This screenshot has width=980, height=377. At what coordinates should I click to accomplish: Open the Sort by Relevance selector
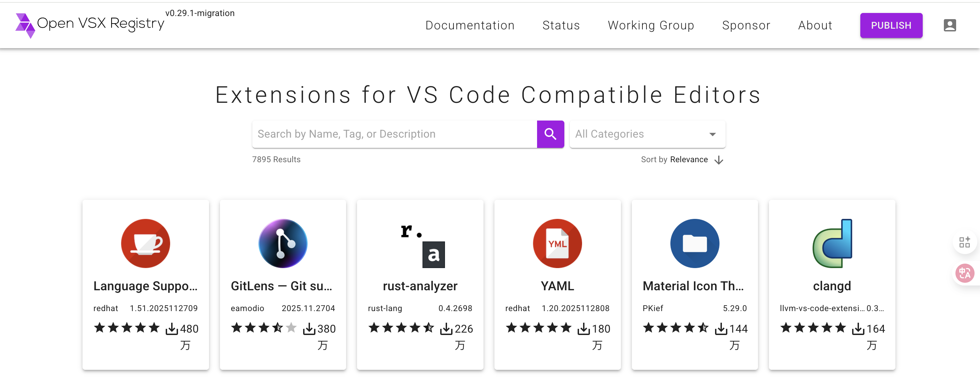point(688,159)
